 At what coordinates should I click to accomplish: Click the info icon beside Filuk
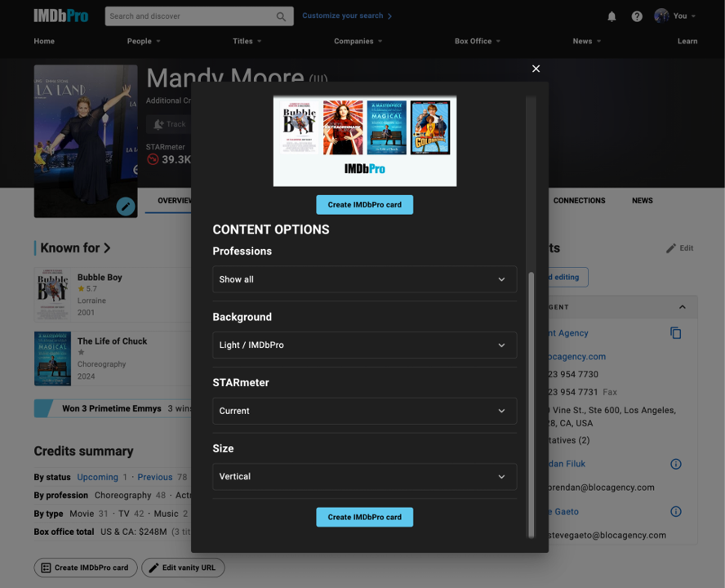pyautogui.click(x=675, y=464)
